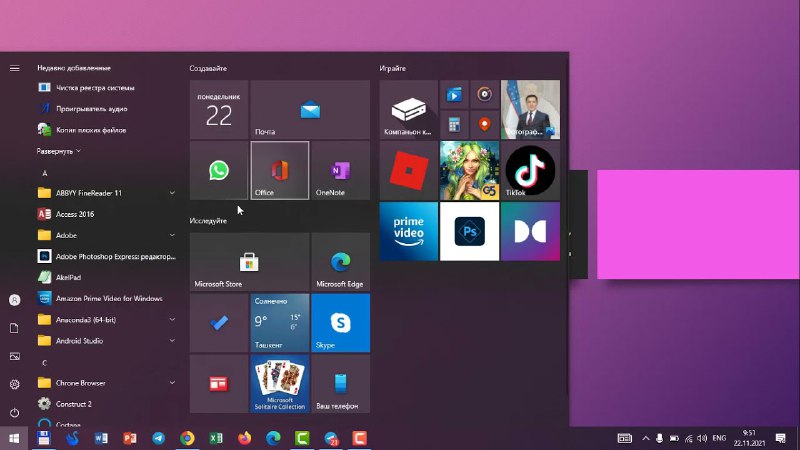Launch the Skype tile
The height and width of the screenshot is (450, 800).
click(x=340, y=322)
